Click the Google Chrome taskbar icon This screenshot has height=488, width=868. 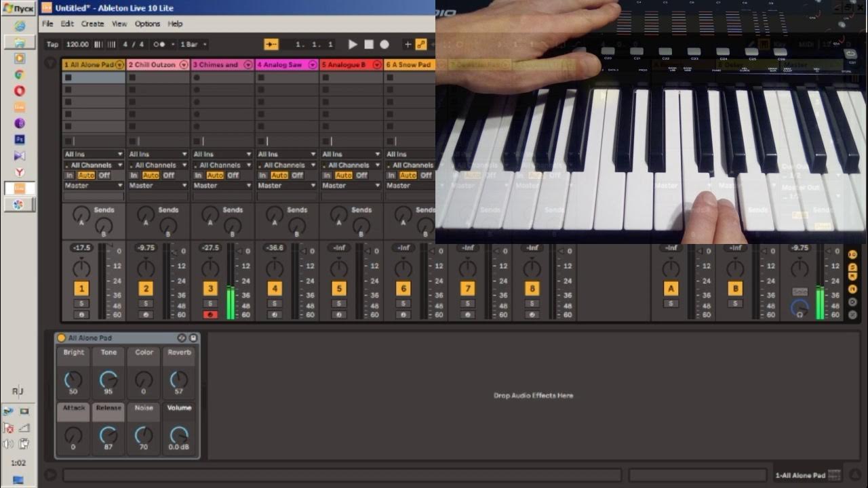click(20, 75)
